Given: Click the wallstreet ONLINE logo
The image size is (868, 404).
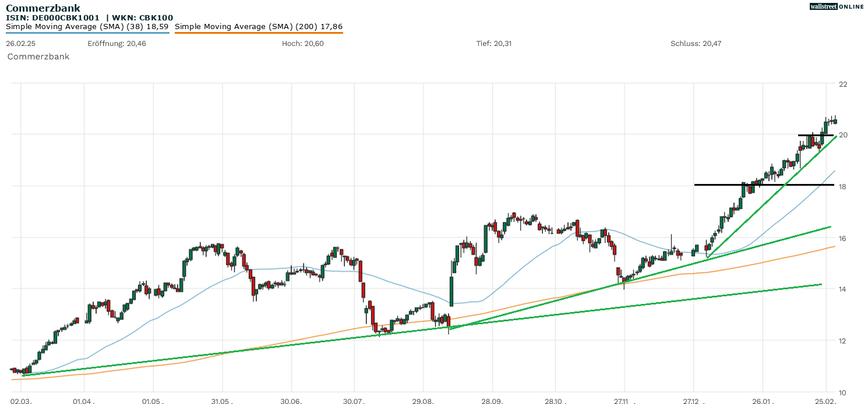Looking at the screenshot, I should tap(837, 6).
